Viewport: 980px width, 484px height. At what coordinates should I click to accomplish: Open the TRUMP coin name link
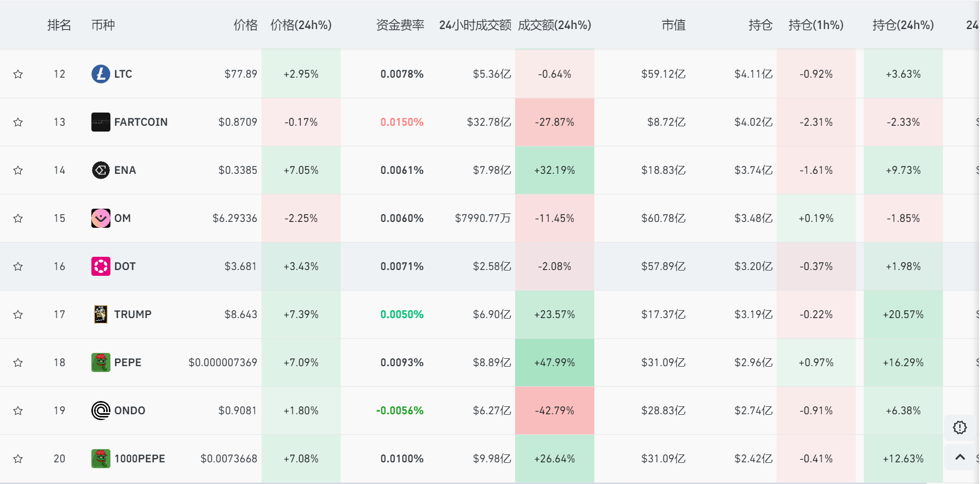click(x=133, y=314)
